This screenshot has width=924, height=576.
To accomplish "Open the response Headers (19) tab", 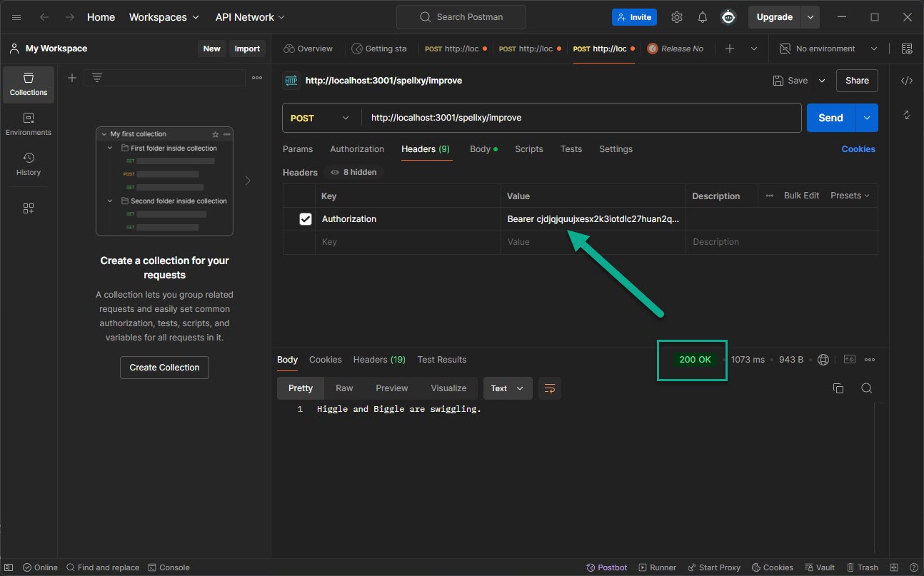I will [x=379, y=360].
